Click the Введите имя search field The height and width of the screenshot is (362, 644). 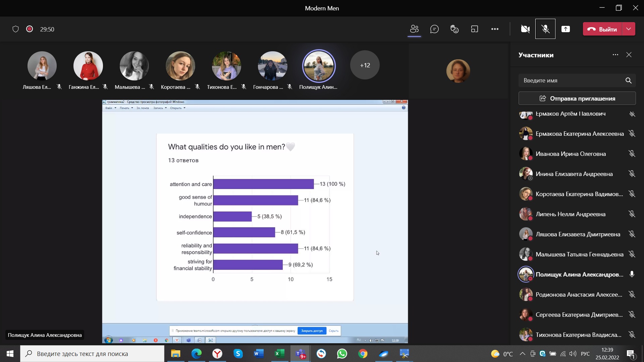(570, 80)
